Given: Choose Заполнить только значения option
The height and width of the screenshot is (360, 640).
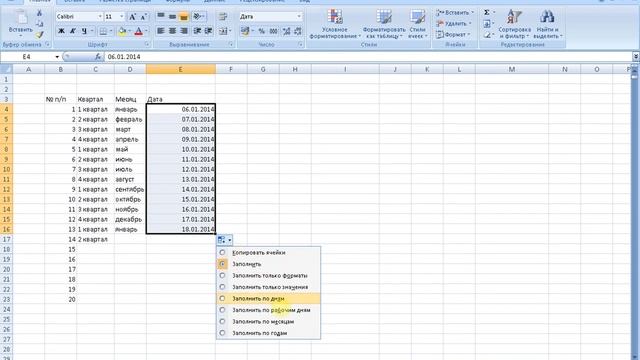Looking at the screenshot, I should [x=269, y=287].
